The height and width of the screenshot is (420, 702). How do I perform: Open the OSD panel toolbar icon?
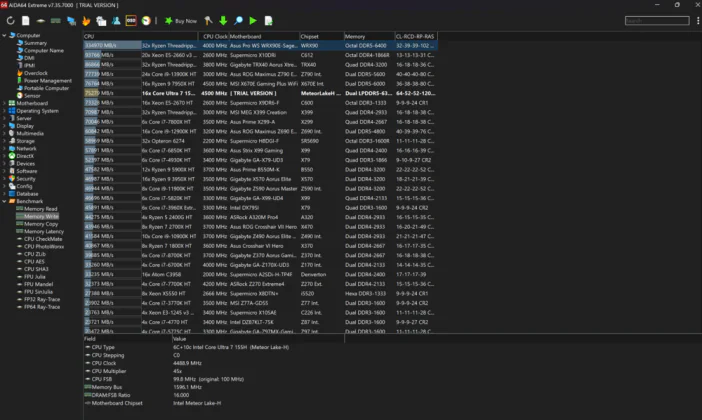pyautogui.click(x=131, y=21)
